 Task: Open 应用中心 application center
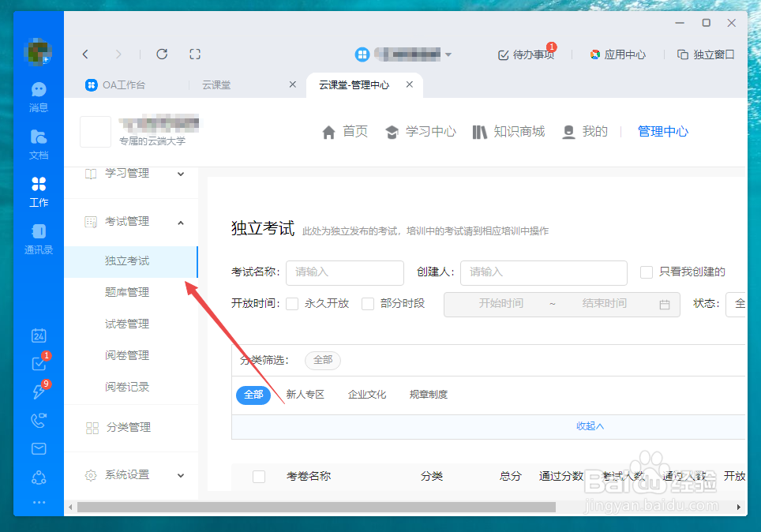pos(618,54)
